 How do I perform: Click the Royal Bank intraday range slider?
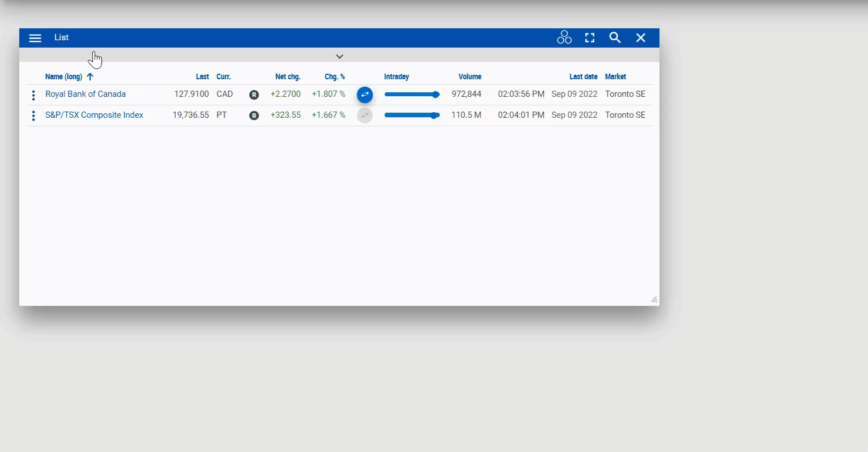click(411, 95)
